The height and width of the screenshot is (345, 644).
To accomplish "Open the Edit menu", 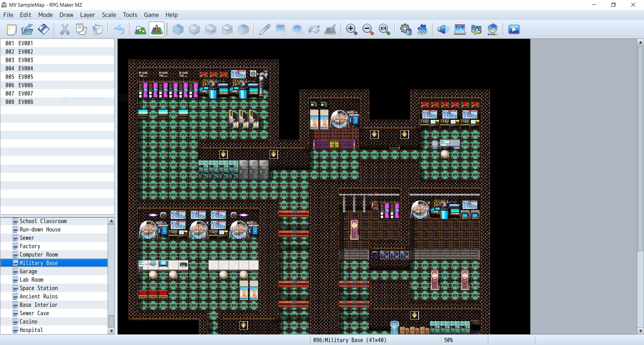I will [x=25, y=15].
